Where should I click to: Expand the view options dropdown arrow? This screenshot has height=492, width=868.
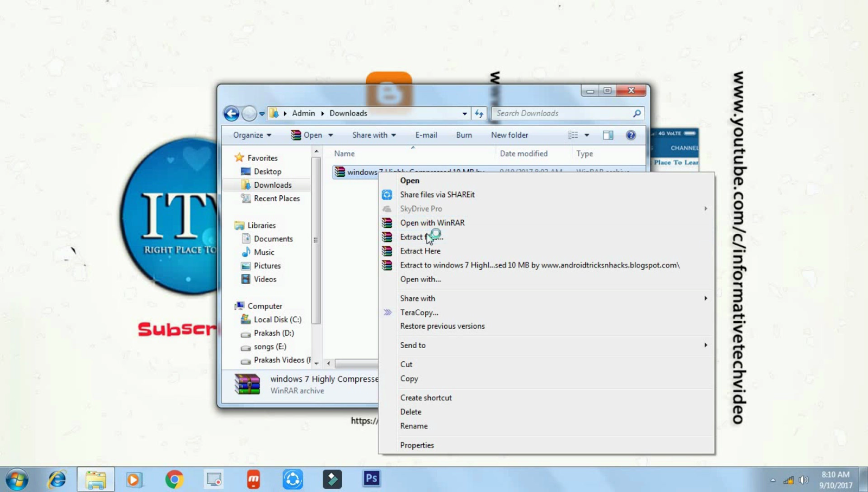586,135
